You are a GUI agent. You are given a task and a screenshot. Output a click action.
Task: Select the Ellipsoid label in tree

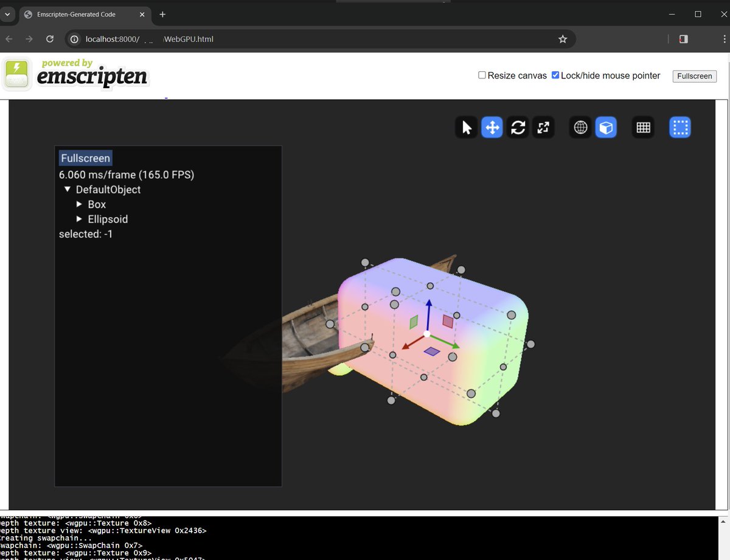[x=108, y=219]
